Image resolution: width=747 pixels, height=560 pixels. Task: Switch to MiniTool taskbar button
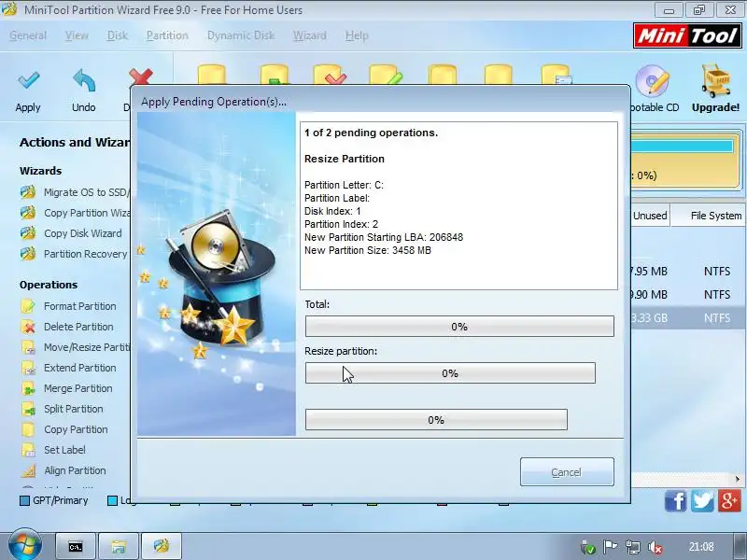coord(162,547)
